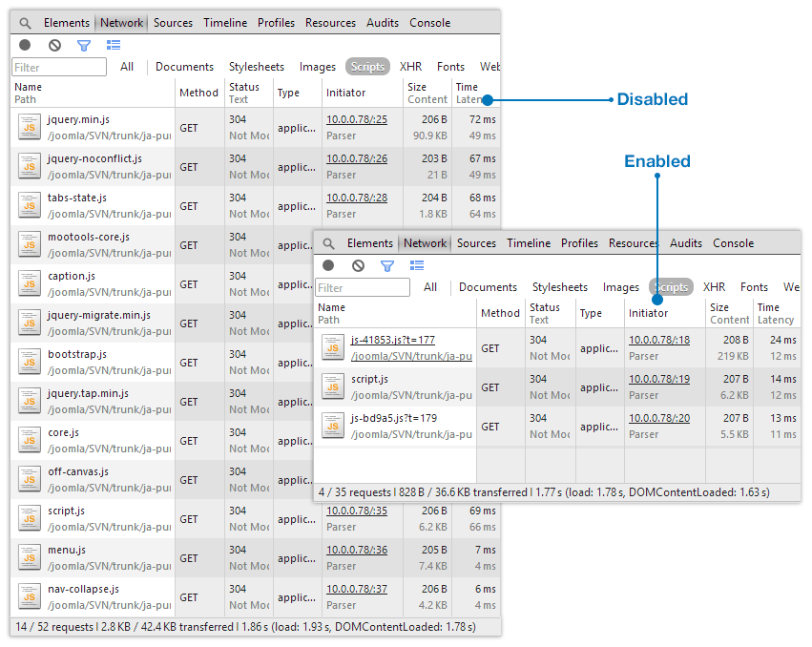Sort by the Name column header in left panel
812x647 pixels.
pos(29,87)
